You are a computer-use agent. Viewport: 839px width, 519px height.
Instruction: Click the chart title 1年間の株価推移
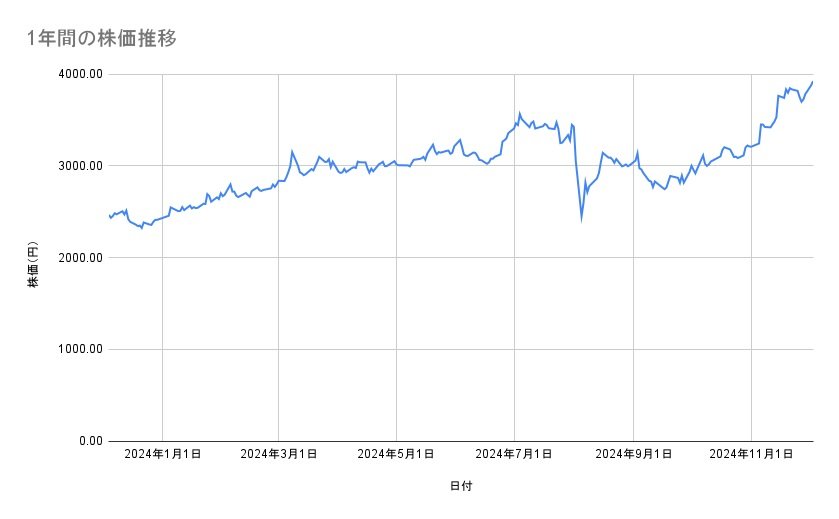(103, 39)
